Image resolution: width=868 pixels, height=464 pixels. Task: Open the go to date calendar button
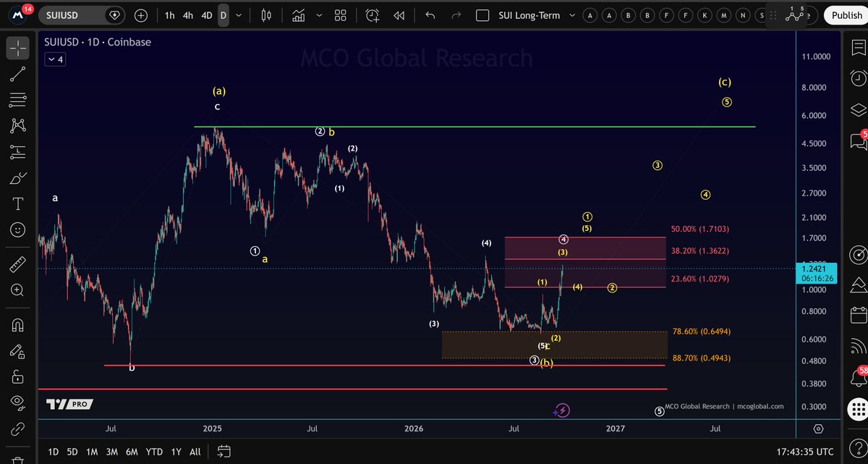pos(223,451)
